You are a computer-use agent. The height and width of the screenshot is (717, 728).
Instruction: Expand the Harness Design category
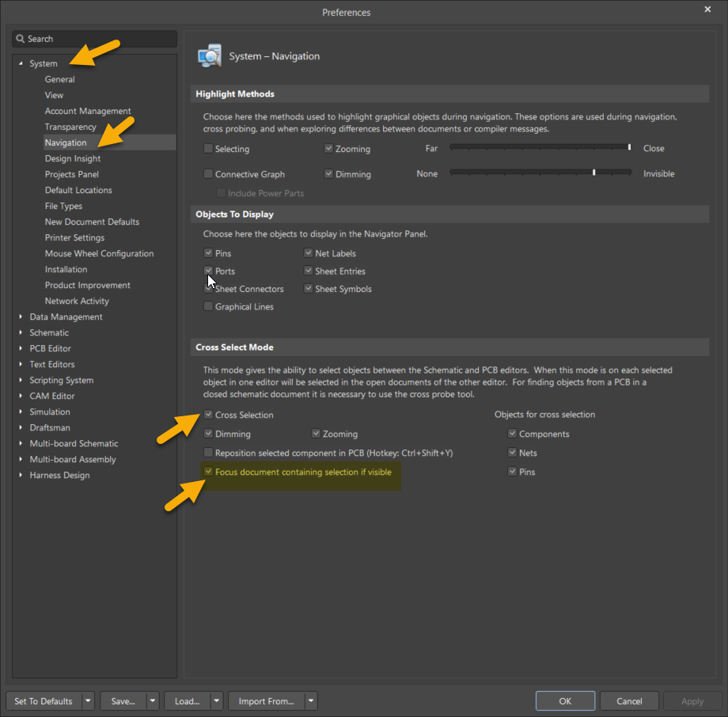tap(21, 475)
